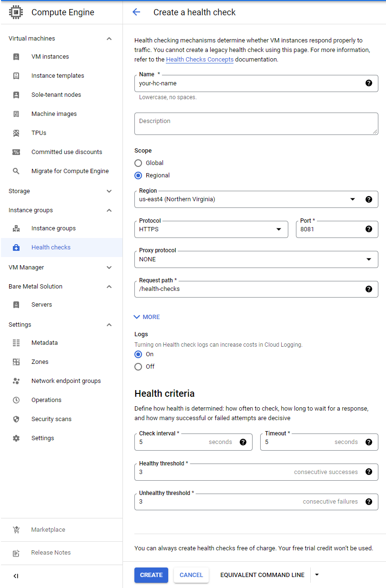386x588 pixels.
Task: Turn Logs On radio button
Action: [x=138, y=354]
